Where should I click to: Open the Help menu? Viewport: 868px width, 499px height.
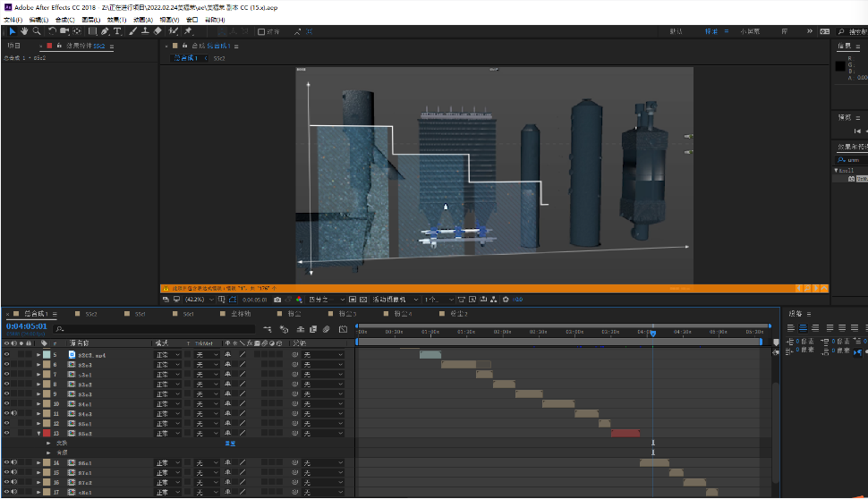tap(215, 20)
